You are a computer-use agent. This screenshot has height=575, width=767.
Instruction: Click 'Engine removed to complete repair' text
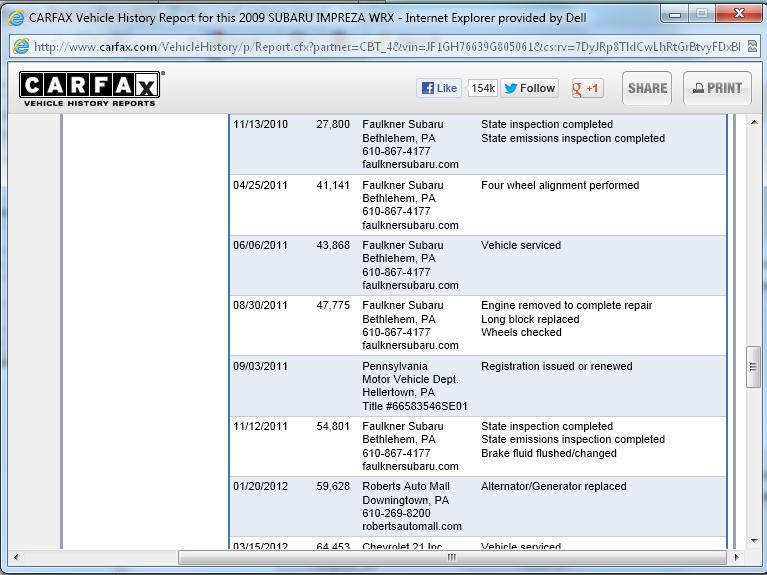point(566,305)
